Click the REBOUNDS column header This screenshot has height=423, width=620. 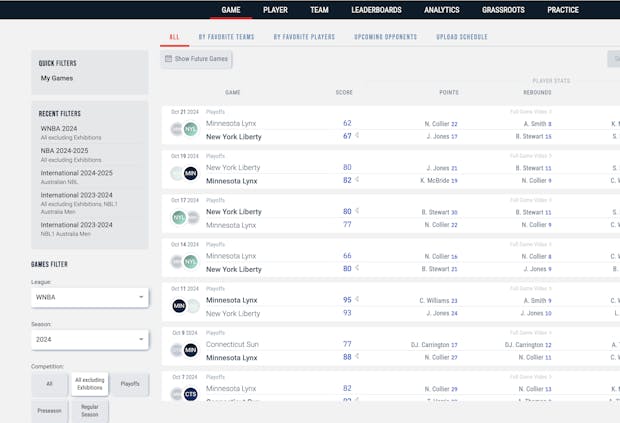[x=537, y=93]
